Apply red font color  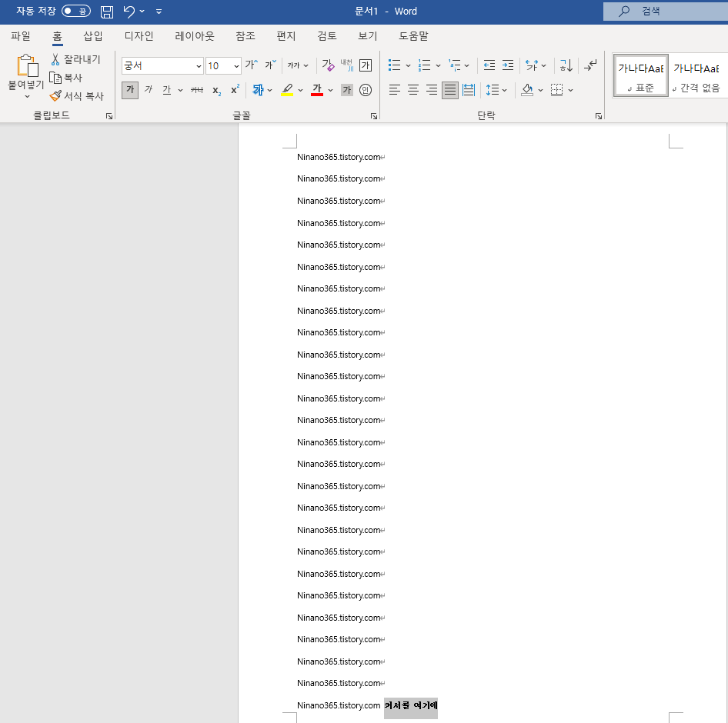click(x=317, y=90)
